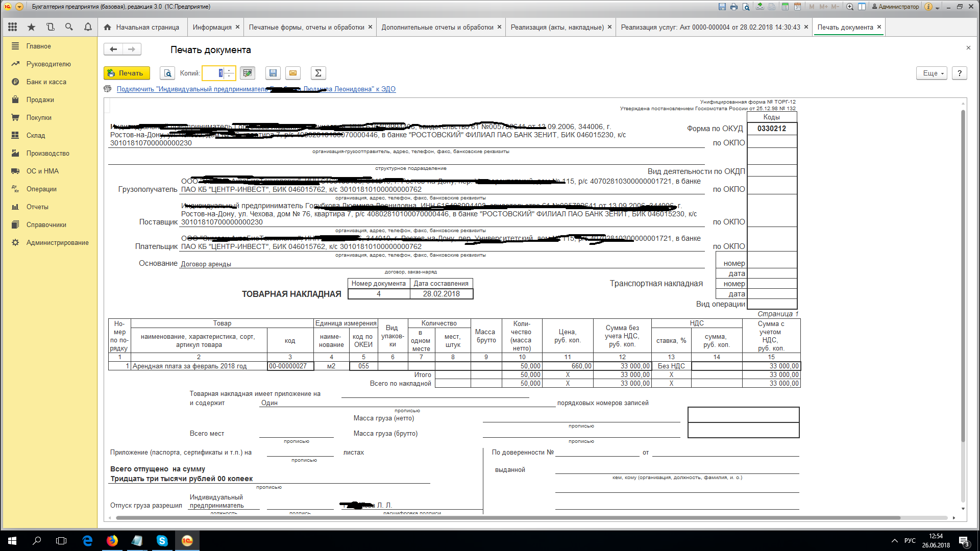
Task: Open Windows Start menu
Action: click(x=12, y=541)
